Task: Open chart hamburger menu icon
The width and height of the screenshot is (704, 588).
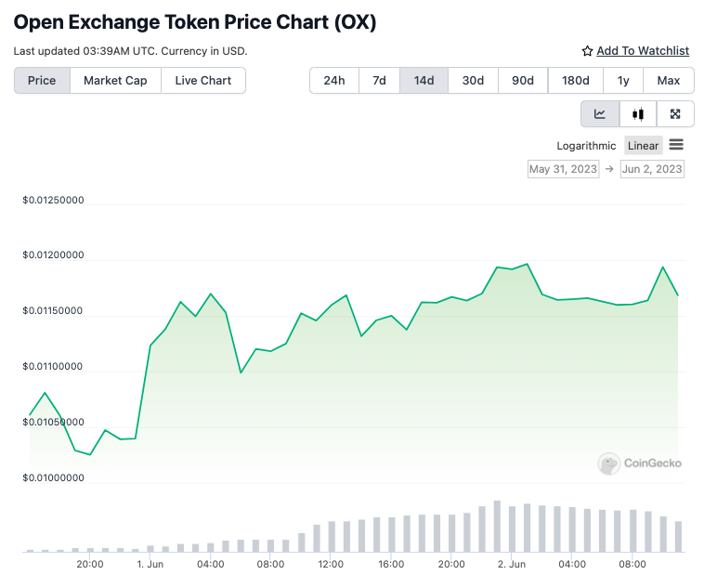Action: pyautogui.click(x=676, y=145)
